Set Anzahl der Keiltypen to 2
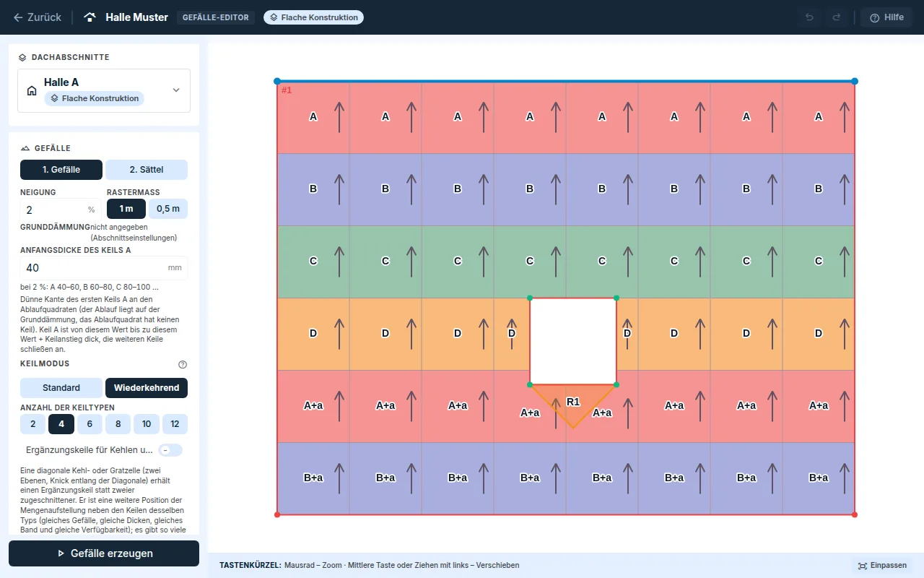 pos(32,424)
